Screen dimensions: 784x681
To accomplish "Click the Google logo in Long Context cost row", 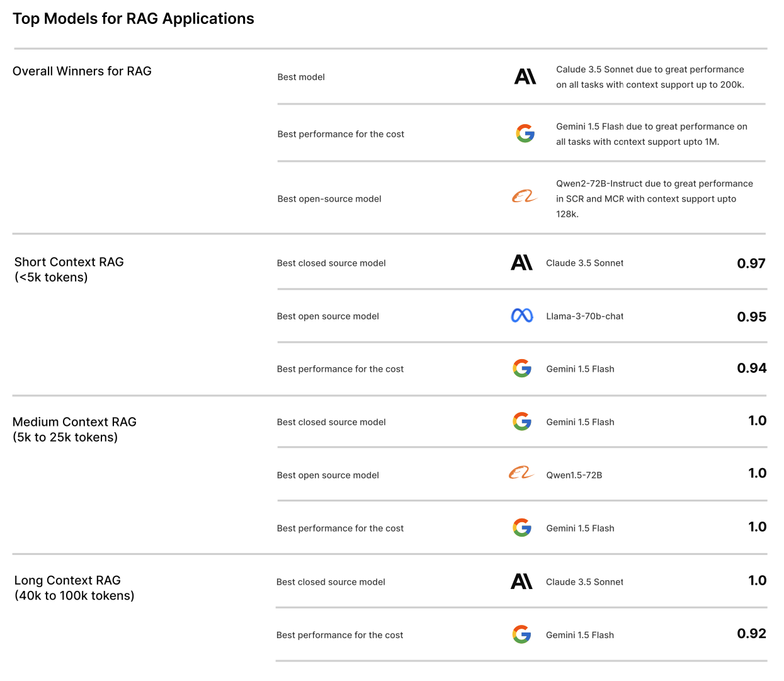I will tap(521, 634).
